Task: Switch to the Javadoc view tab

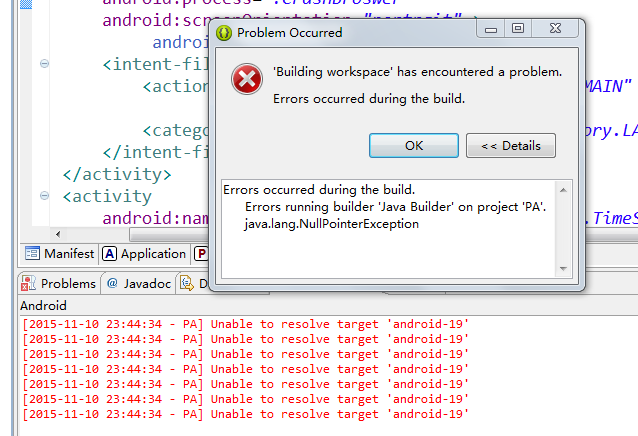Action: (138, 283)
